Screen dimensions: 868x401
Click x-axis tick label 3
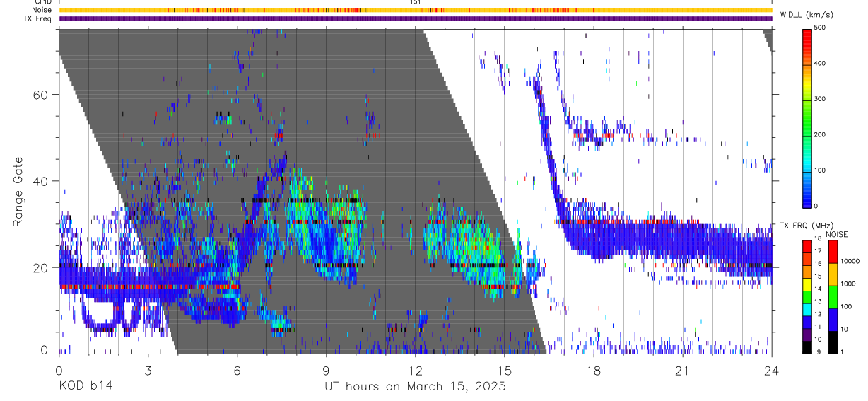(148, 371)
